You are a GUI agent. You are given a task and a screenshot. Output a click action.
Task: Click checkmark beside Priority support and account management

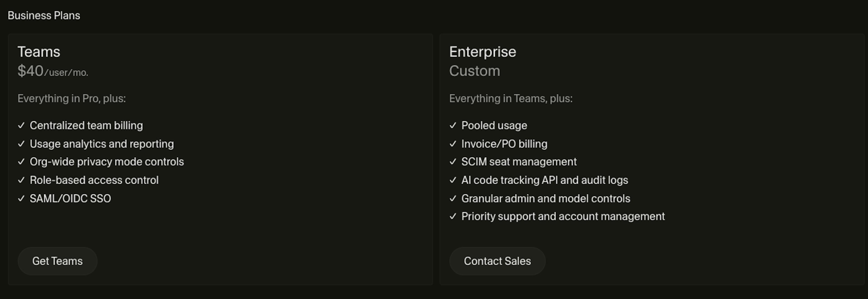tap(453, 216)
